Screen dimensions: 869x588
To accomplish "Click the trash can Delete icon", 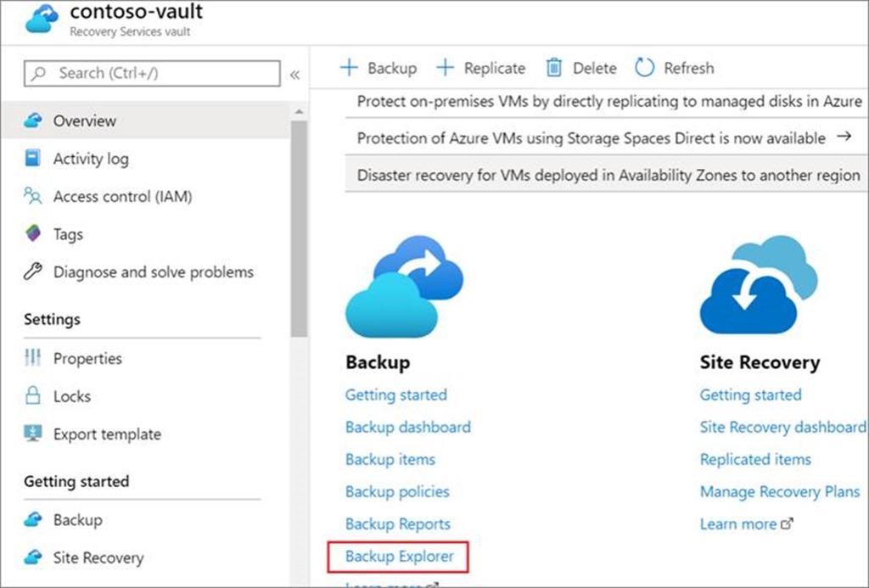I will [553, 68].
